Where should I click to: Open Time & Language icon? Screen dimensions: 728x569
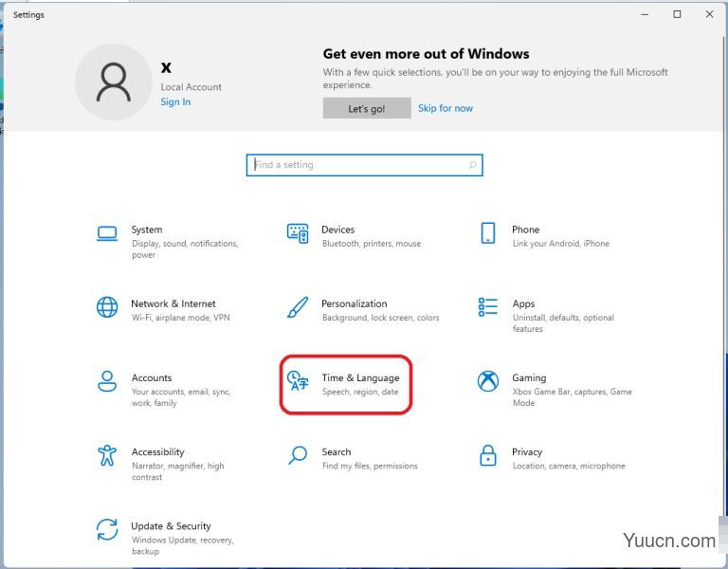pos(298,381)
